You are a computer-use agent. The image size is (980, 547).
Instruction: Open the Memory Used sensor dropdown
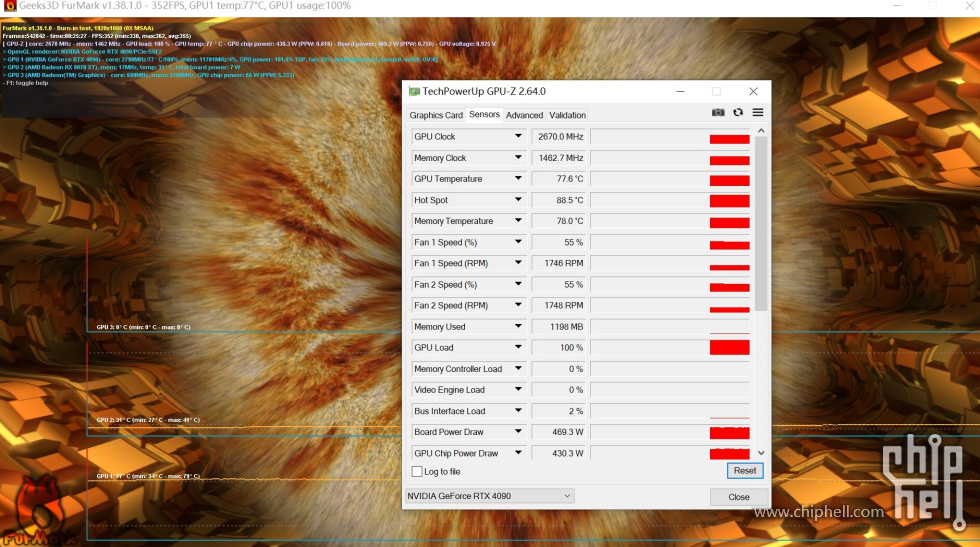point(518,326)
